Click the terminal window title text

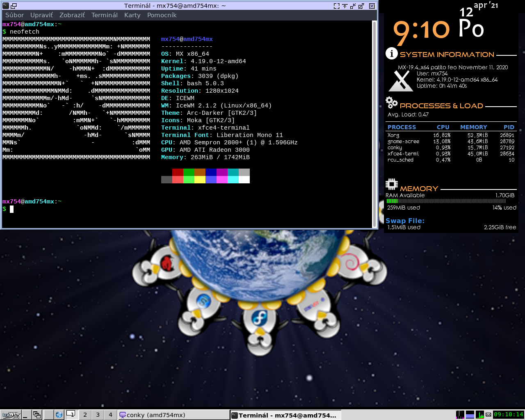coord(175,6)
